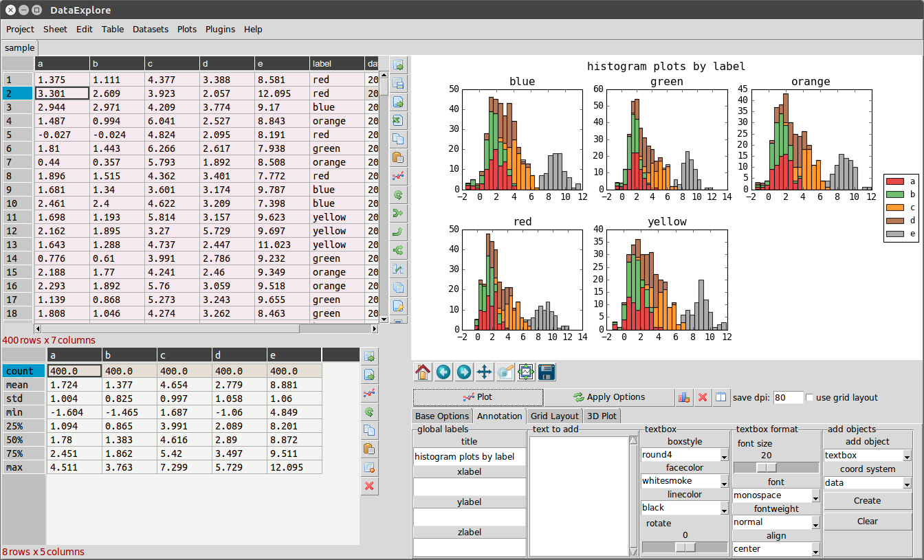Viewport: 924px width, 560px height.
Task: Open the facecolor dropdown showing whitesmoke
Action: [684, 481]
